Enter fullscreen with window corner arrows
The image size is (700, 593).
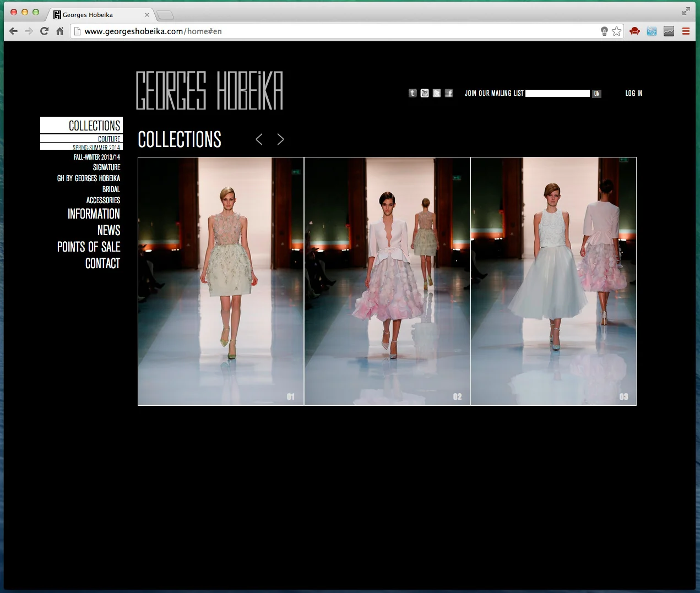[x=686, y=11]
